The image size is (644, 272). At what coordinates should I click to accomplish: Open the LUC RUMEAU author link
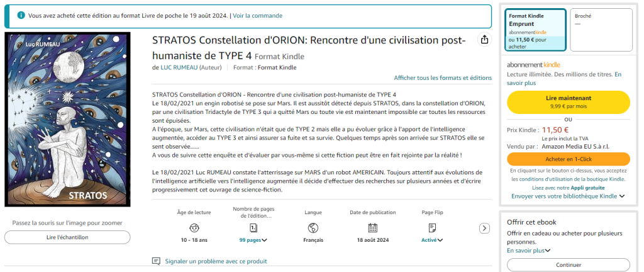[179, 67]
